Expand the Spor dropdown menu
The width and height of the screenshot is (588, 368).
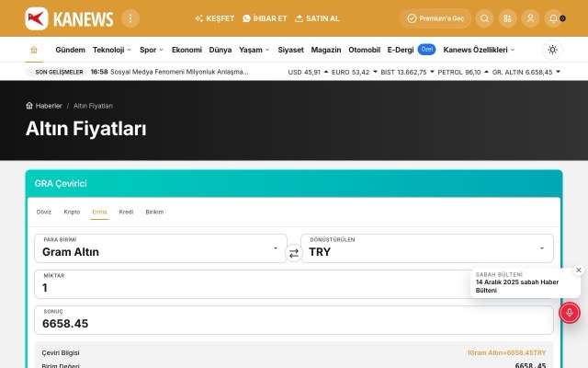point(152,50)
